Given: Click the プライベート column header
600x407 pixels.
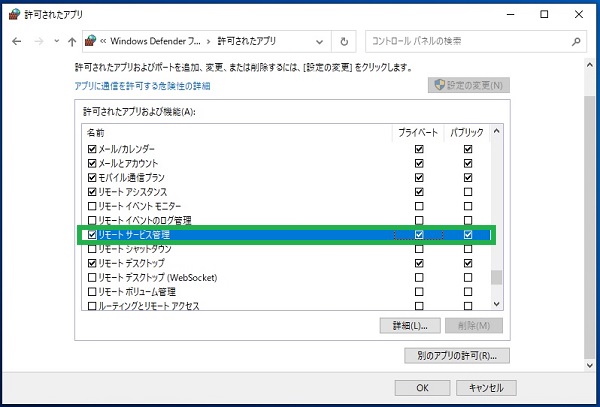Looking at the screenshot, I should 418,133.
